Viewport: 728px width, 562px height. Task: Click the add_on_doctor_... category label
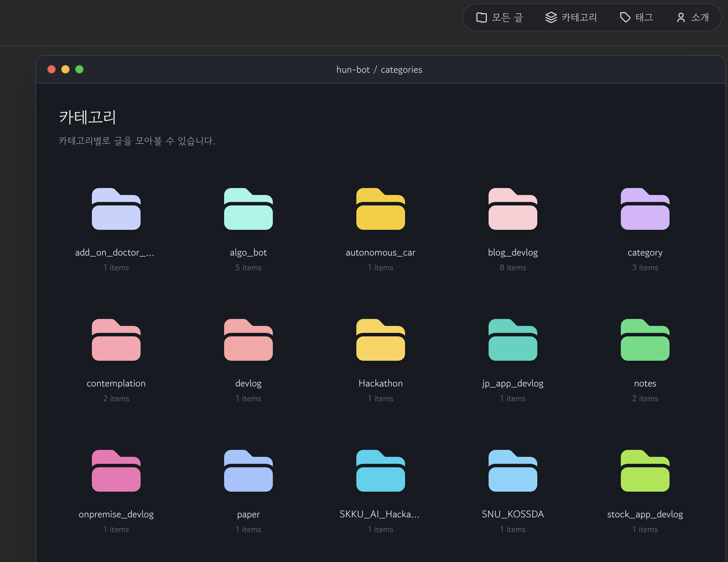114,252
